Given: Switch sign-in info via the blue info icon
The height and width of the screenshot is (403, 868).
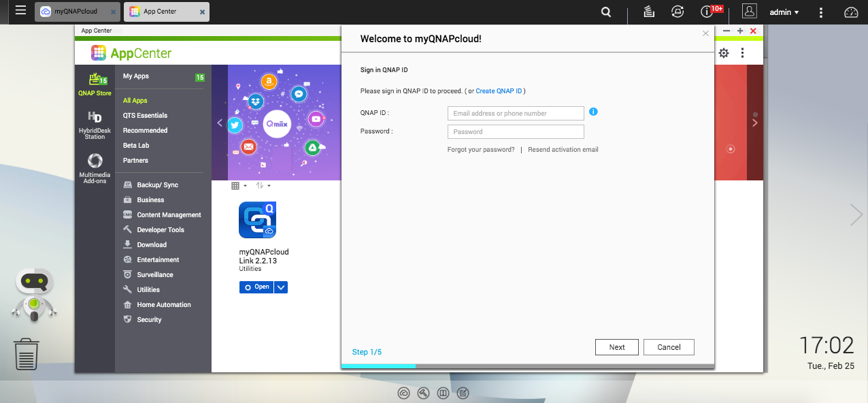Looking at the screenshot, I should [x=592, y=112].
